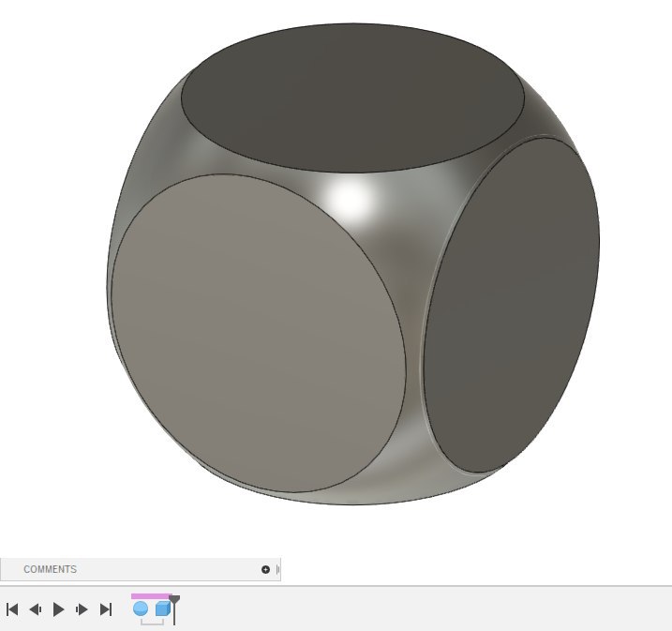The image size is (672, 631).
Task: Add a new comment with plus icon
Action: (x=265, y=569)
